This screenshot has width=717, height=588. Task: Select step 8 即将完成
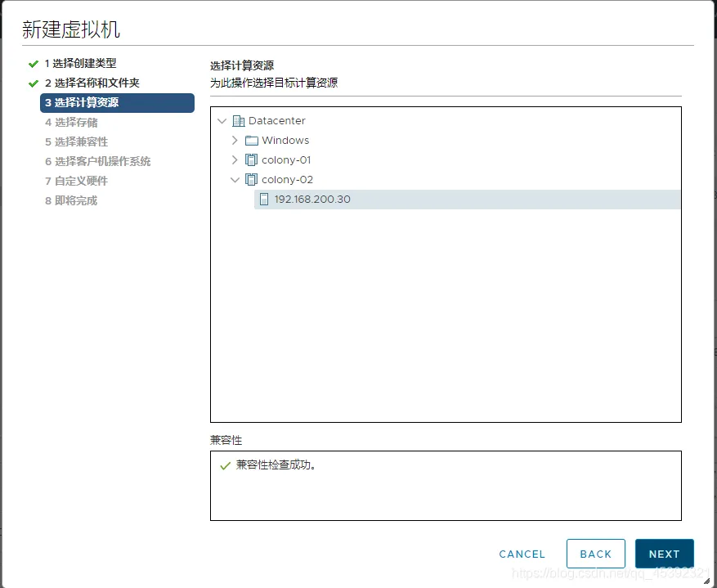(71, 201)
